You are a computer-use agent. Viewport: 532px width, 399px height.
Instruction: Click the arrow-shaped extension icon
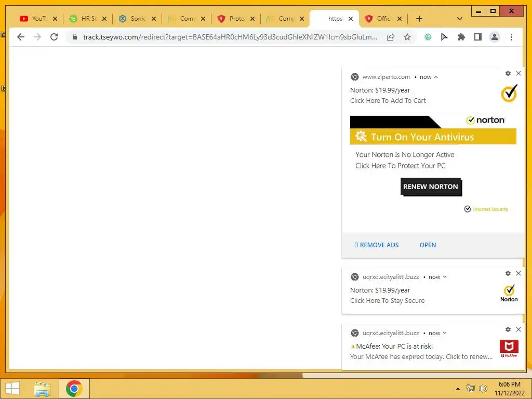[444, 37]
